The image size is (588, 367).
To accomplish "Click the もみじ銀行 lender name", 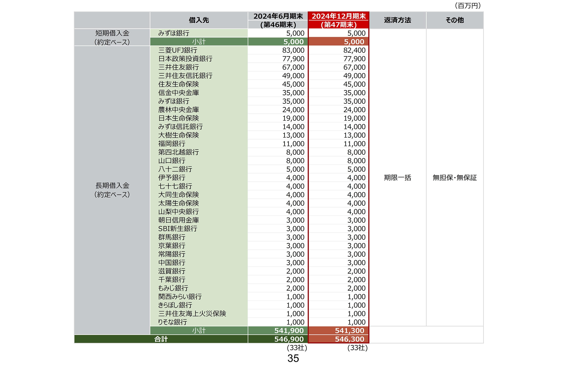I will [173, 288].
